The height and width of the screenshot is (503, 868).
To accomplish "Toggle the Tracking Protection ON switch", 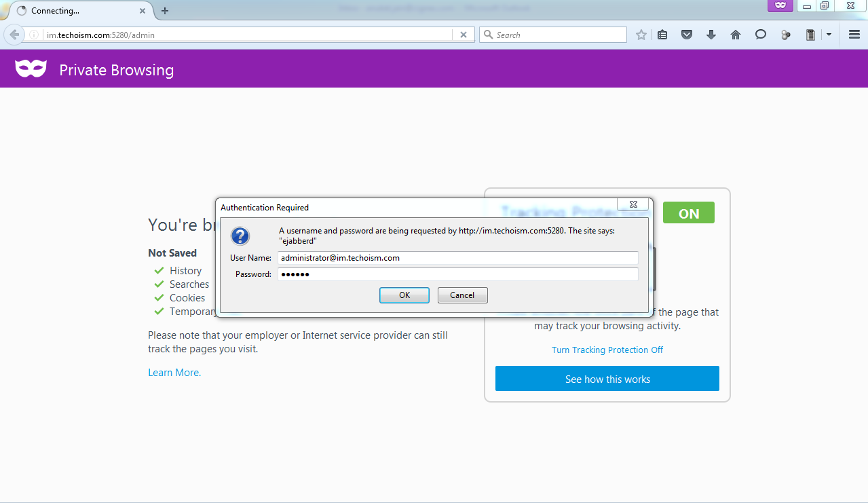I will [x=689, y=213].
